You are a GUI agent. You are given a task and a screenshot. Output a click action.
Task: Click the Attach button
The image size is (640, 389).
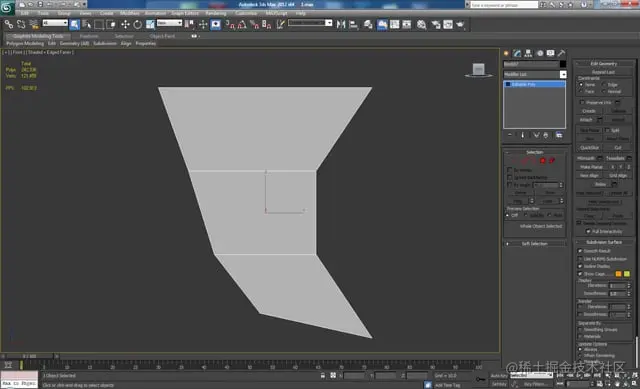tap(586, 120)
